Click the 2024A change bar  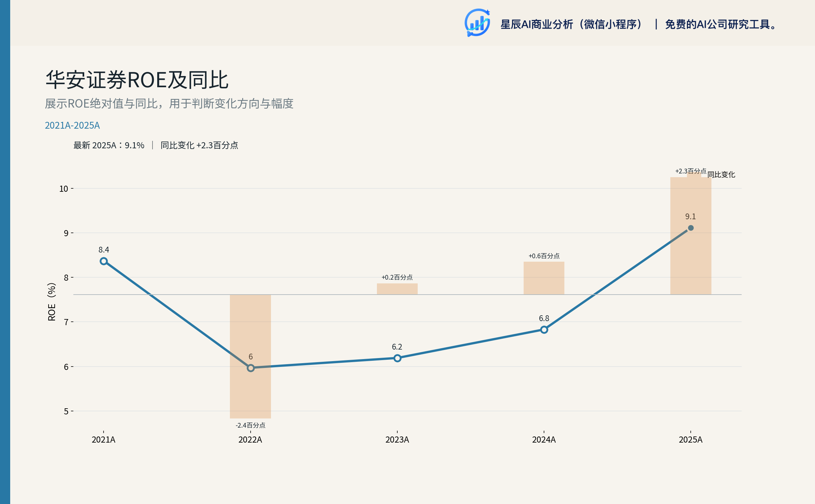pos(544,278)
